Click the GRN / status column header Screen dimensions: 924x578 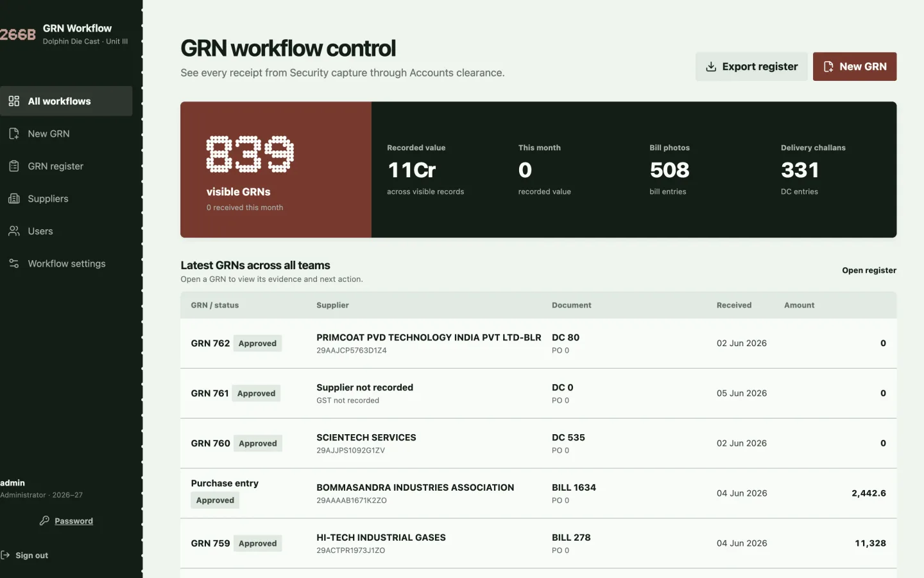click(x=215, y=306)
